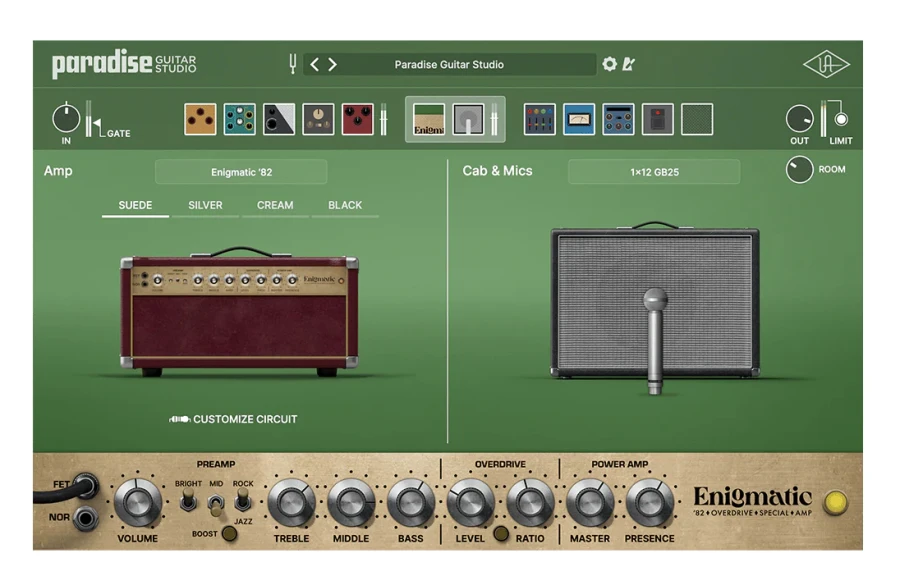Image resolution: width=900 pixels, height=576 pixels.
Task: Click the FET input jack
Action: [87, 487]
